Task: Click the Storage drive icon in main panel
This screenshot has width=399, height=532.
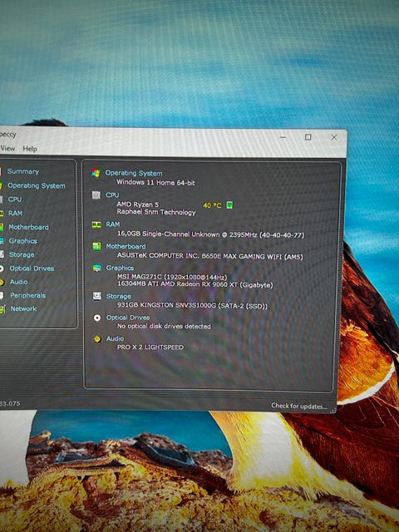Action: [x=97, y=296]
